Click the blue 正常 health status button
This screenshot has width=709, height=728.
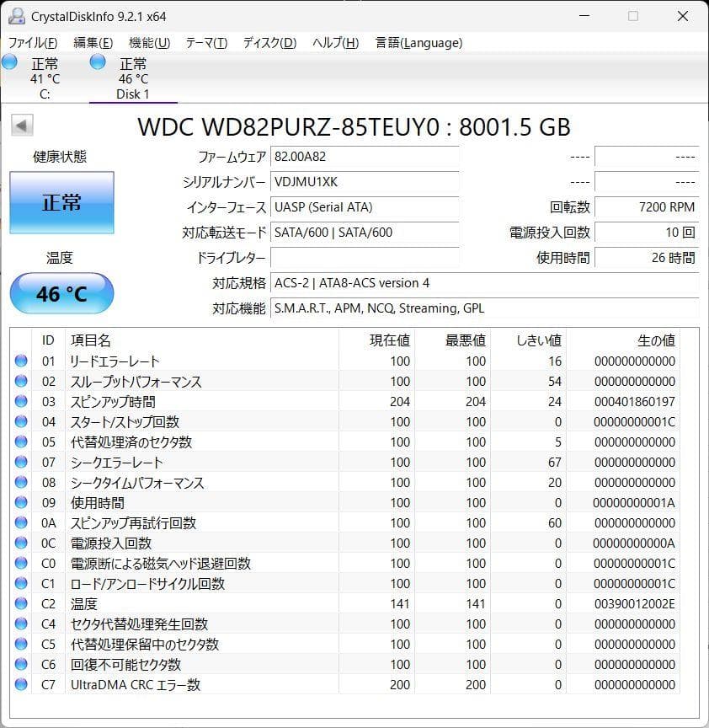pyautogui.click(x=61, y=202)
